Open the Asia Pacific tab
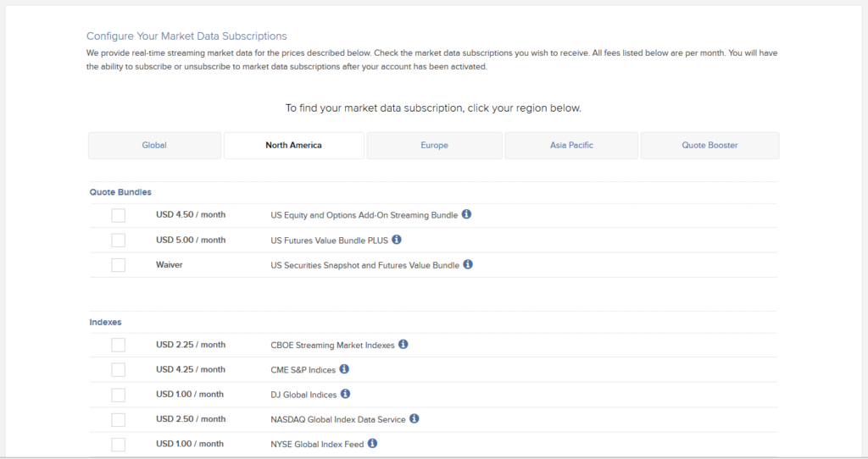868x459 pixels. pyautogui.click(x=571, y=146)
